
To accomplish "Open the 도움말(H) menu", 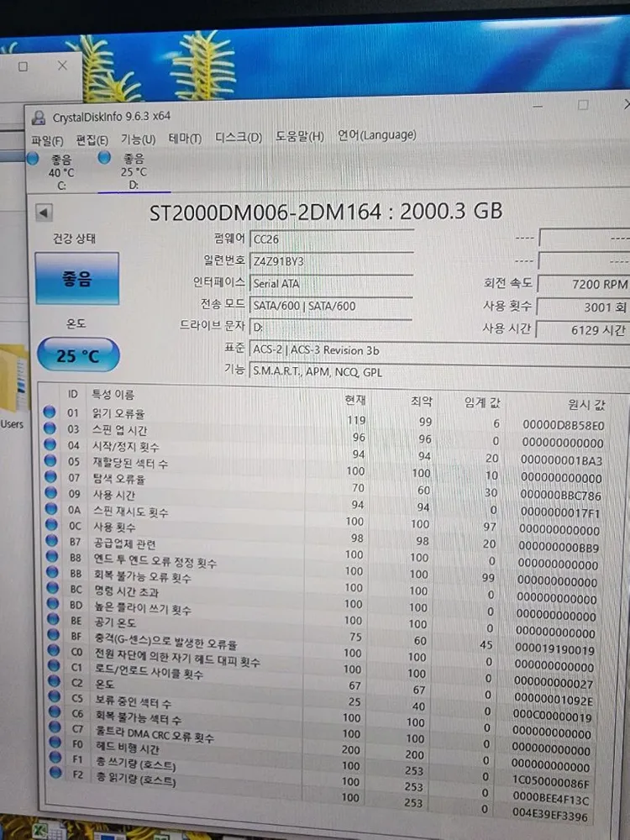I will 300,136.
